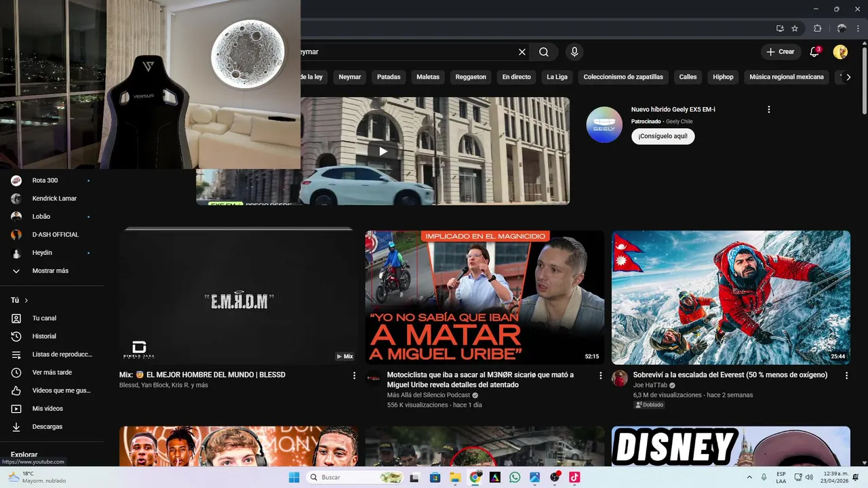This screenshot has width=868, height=488.
Task: Open the Miguel Uribe video thumbnail
Action: coord(485,298)
